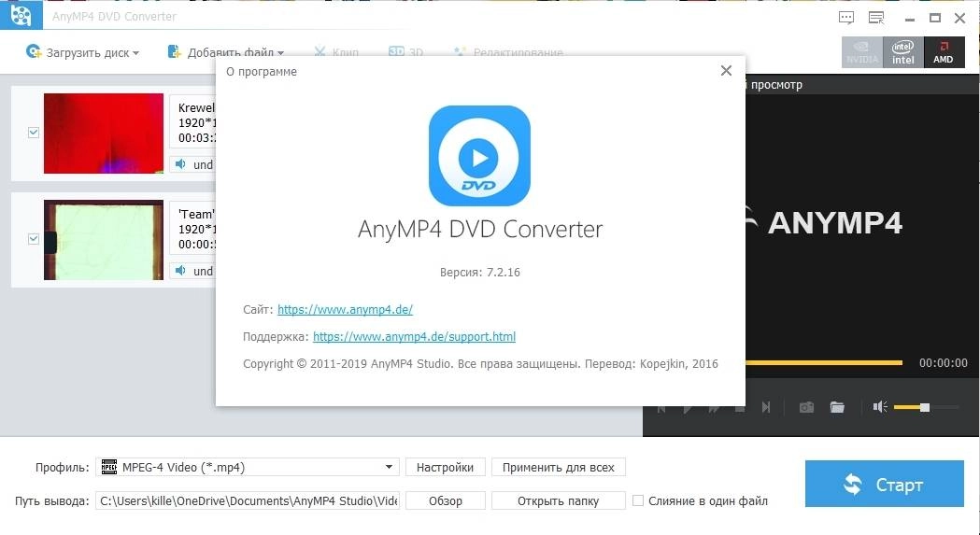Open the anymp4.de website link
This screenshot has width=980, height=535.
click(x=345, y=309)
